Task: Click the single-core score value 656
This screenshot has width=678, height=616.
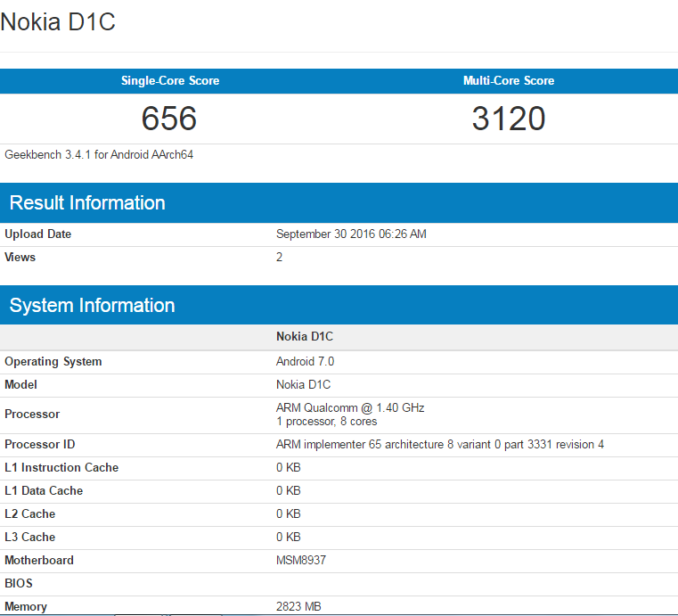Action: (169, 118)
